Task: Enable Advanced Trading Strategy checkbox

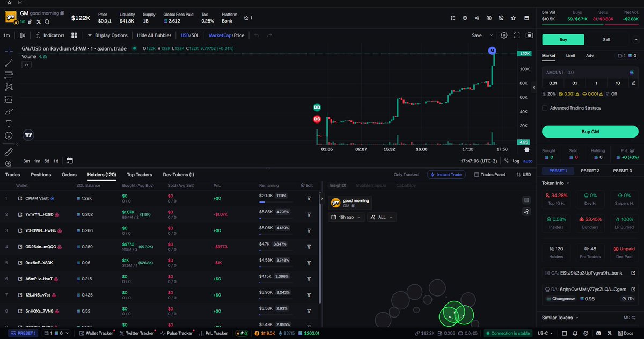Action: click(x=545, y=108)
